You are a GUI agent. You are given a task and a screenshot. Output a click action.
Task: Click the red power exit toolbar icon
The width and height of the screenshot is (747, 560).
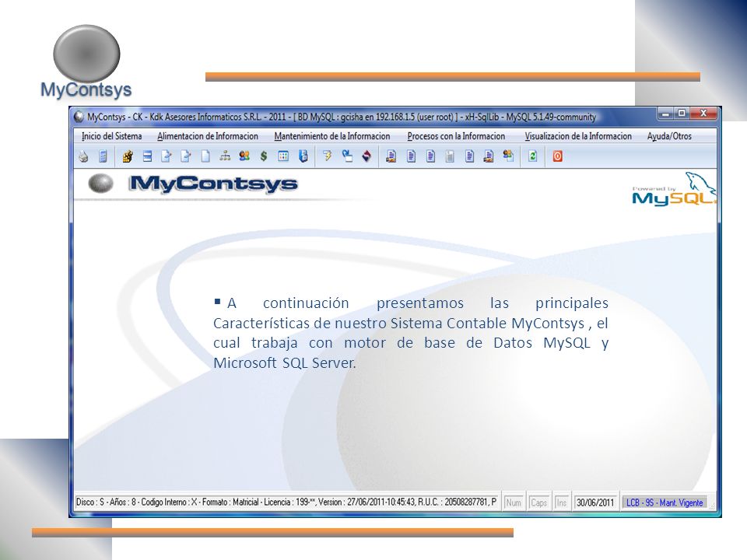557,156
